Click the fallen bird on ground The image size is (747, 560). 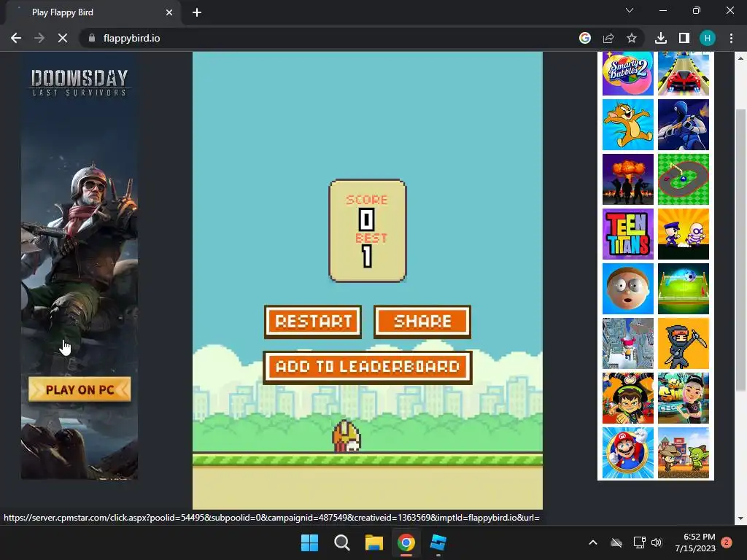point(347,437)
